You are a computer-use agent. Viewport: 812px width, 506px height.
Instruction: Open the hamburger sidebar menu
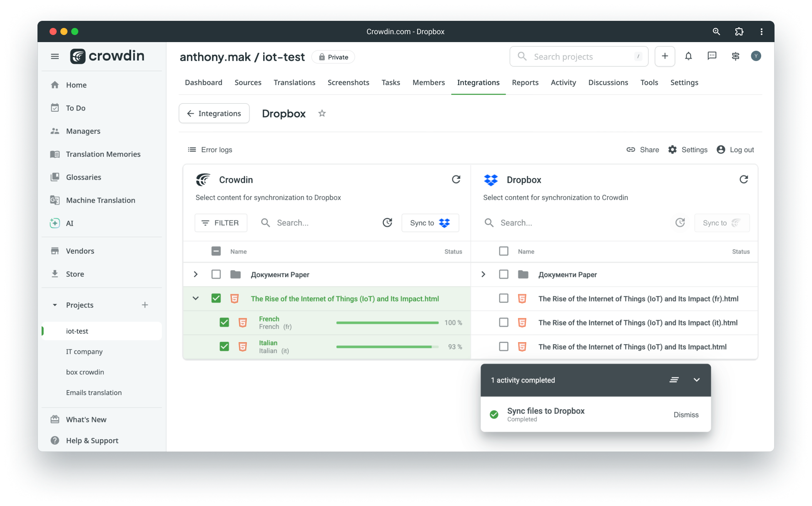[55, 56]
